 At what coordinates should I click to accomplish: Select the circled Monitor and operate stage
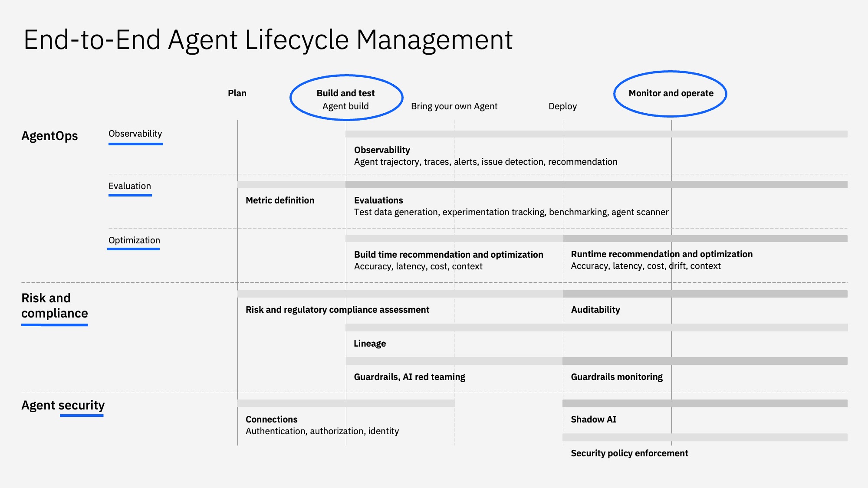pyautogui.click(x=671, y=93)
